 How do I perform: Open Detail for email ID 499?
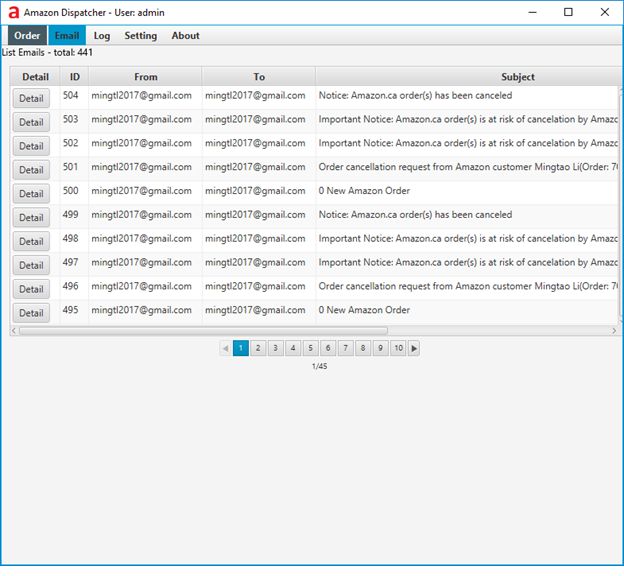31,218
